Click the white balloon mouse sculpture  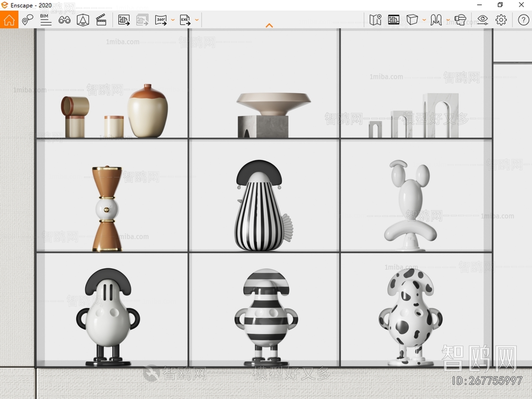tap(410, 205)
